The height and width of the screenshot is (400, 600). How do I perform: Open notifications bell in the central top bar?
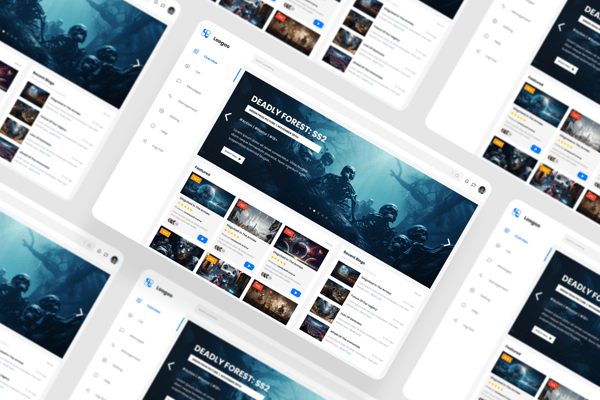pyautogui.click(x=466, y=181)
